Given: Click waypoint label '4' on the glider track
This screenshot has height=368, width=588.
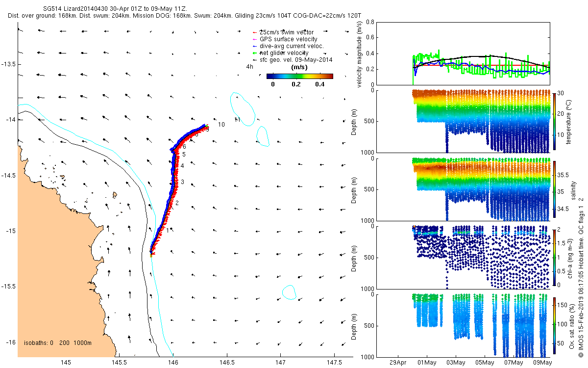Looking at the screenshot, I should (x=182, y=166).
